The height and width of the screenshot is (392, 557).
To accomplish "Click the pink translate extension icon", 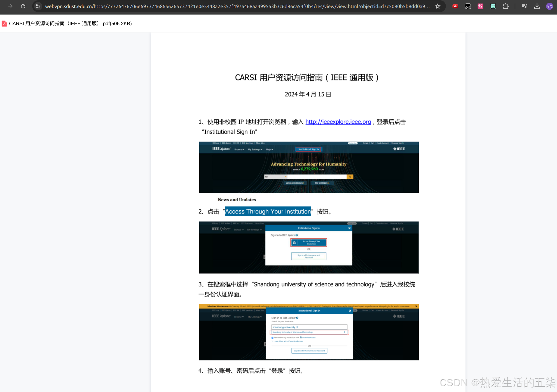I will (x=480, y=6).
